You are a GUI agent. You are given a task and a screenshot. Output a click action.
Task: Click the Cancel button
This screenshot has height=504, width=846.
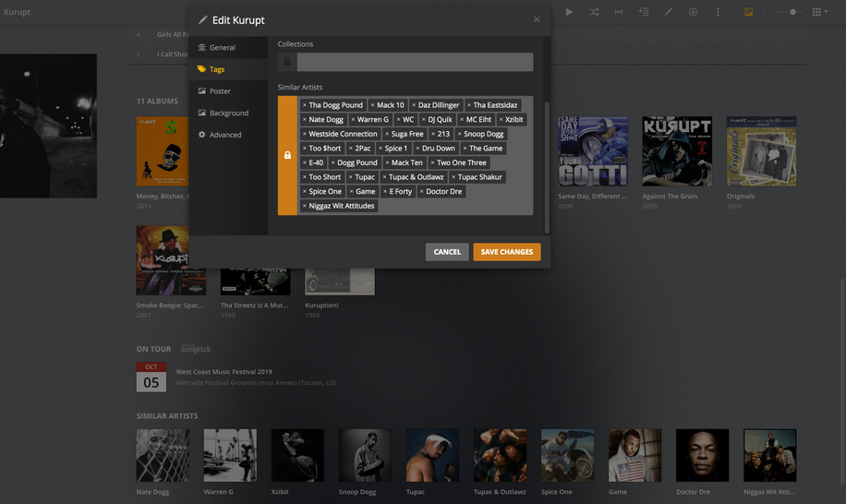(447, 252)
